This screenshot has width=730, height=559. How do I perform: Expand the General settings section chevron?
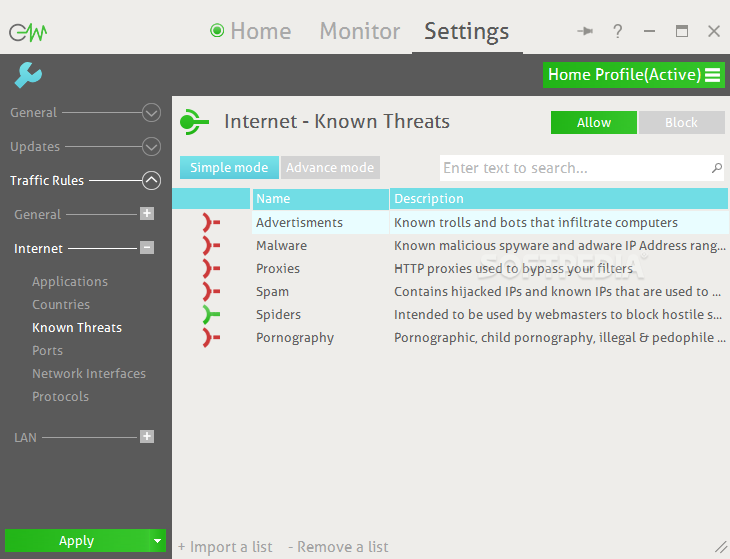tap(151, 113)
